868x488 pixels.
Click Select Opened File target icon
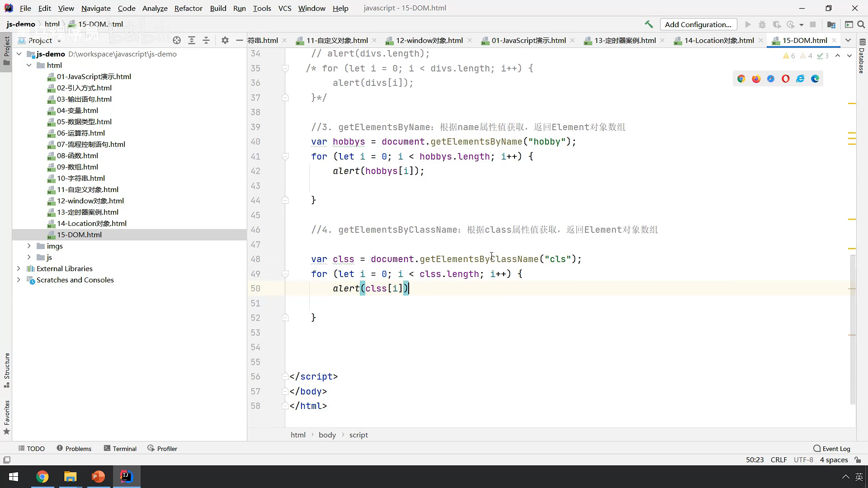177,40
